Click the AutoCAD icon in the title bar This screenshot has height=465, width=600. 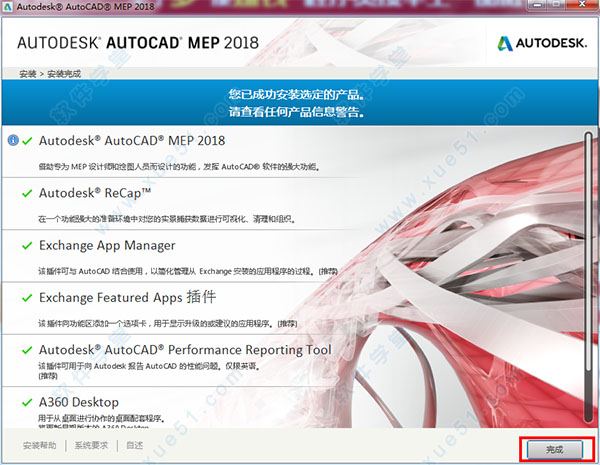click(8, 6)
